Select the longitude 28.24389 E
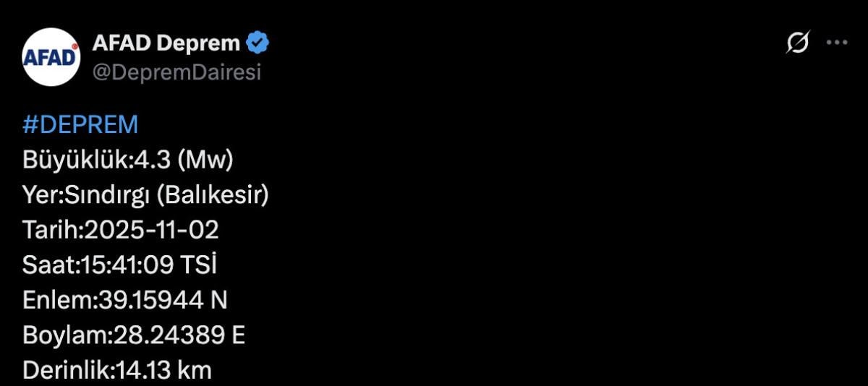 click(178, 335)
